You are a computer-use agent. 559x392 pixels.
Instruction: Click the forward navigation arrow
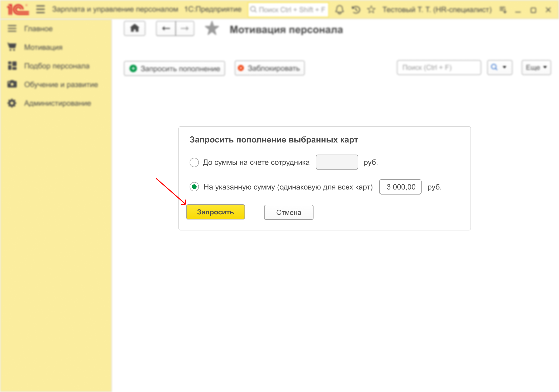185,29
